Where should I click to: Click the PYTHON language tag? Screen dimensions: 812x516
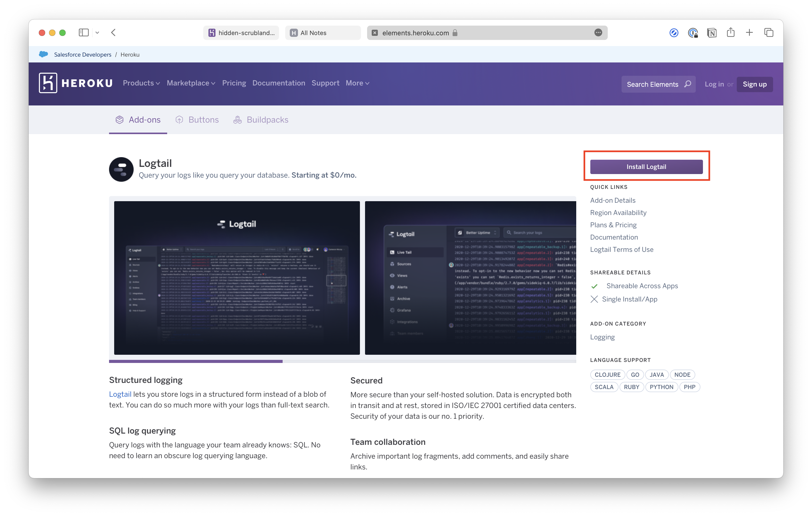(661, 387)
